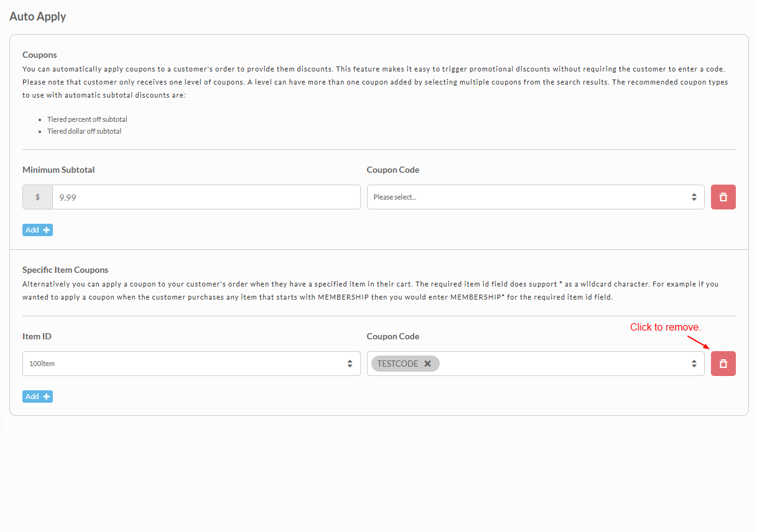Focus the Minimum Subtotal 9.99 field
Screen dimensions: 757x532
[206, 197]
